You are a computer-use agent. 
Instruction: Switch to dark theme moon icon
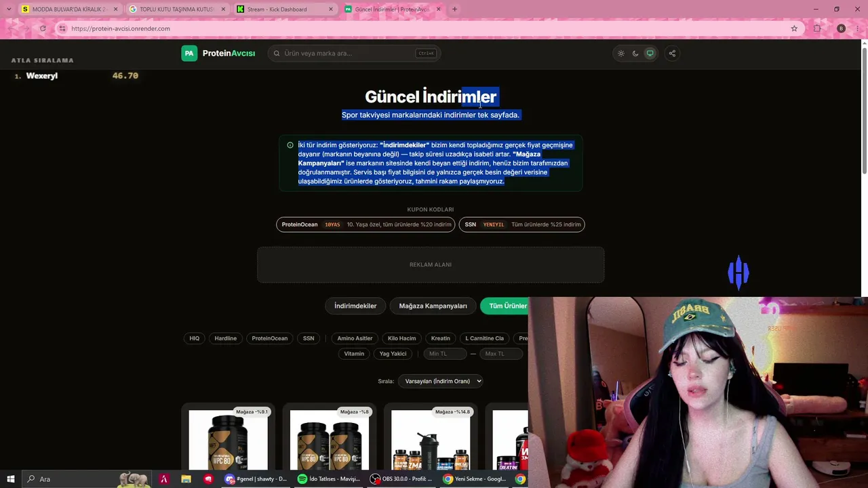[x=635, y=54]
